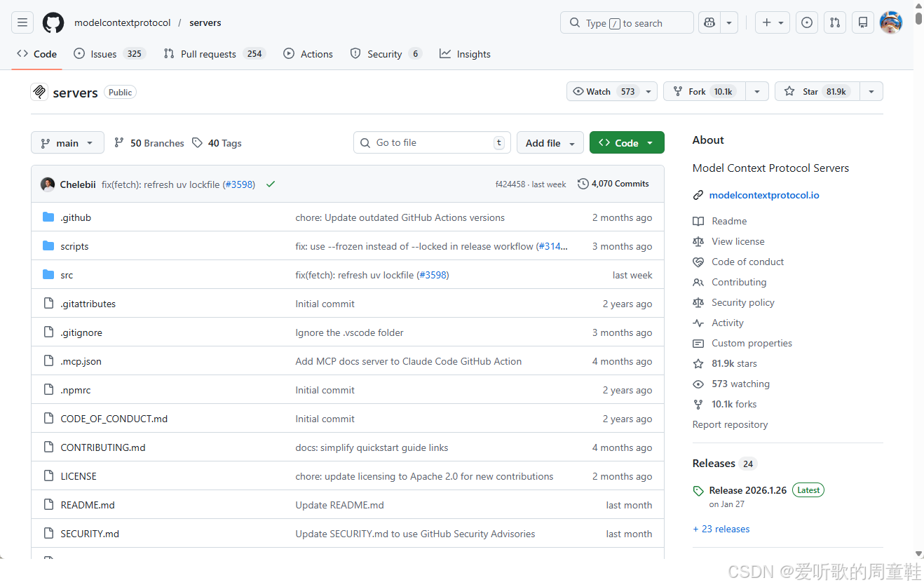The image size is (924, 587).
Task: Open the notifications inbox icon
Action: tap(863, 22)
